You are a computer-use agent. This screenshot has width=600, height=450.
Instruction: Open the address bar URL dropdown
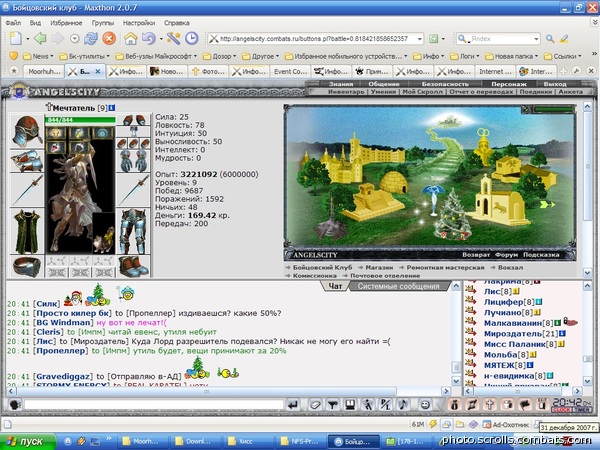tap(419, 39)
